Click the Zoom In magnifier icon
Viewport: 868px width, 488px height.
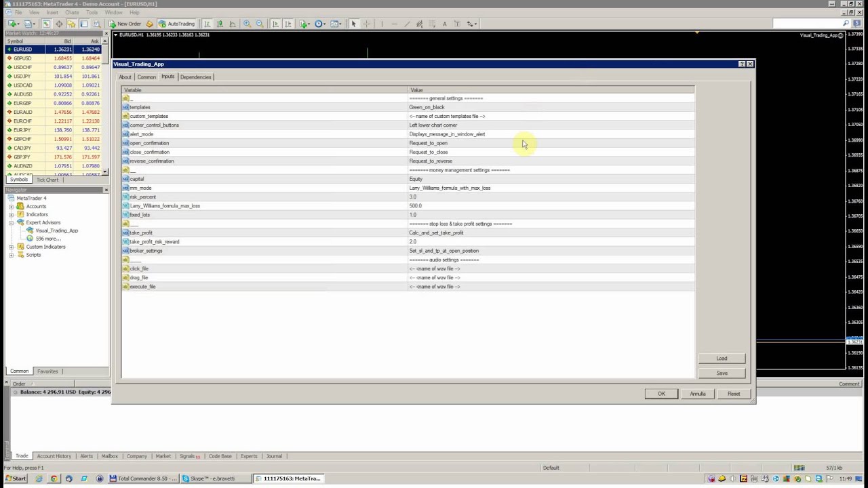[x=247, y=24]
